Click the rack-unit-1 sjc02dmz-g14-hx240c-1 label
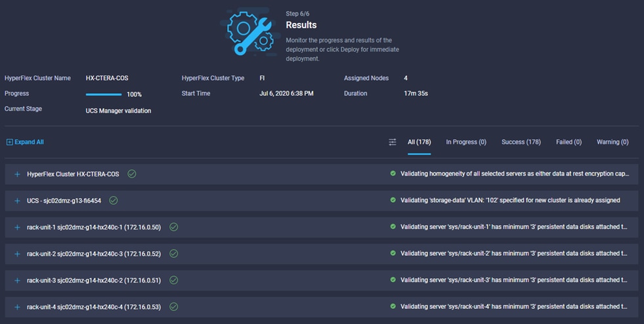Viewport: 644px width, 324px height. tap(94, 227)
